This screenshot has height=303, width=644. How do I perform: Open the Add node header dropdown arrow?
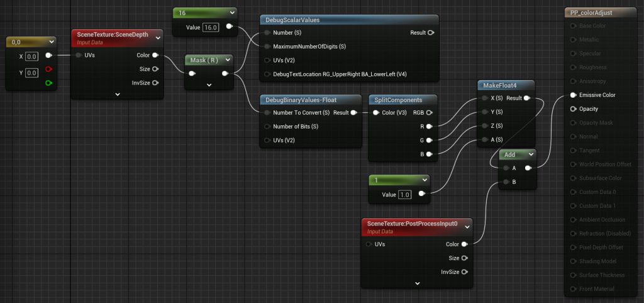point(531,154)
